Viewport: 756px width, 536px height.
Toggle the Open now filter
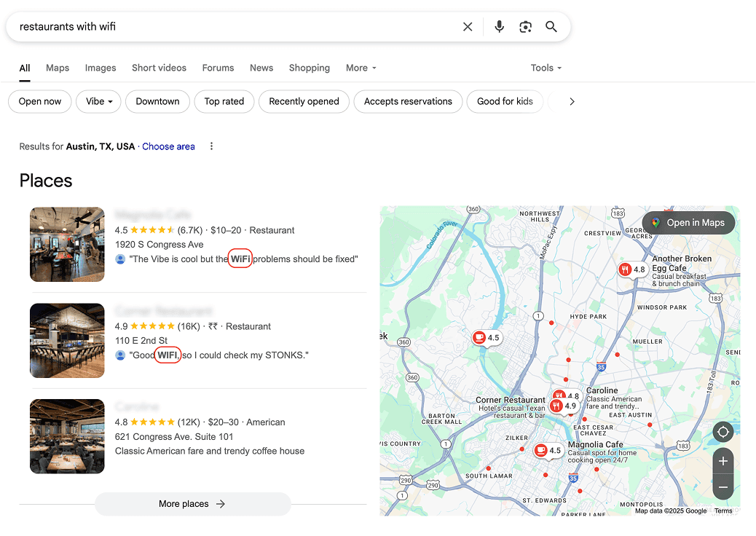tap(40, 101)
